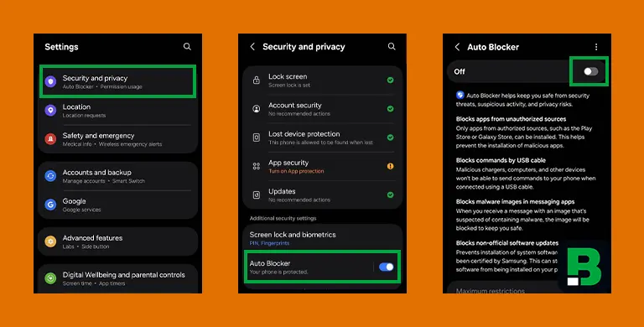The height and width of the screenshot is (327, 644).
Task: Open Digital Wellbeing and parental controls
Action: (117, 278)
